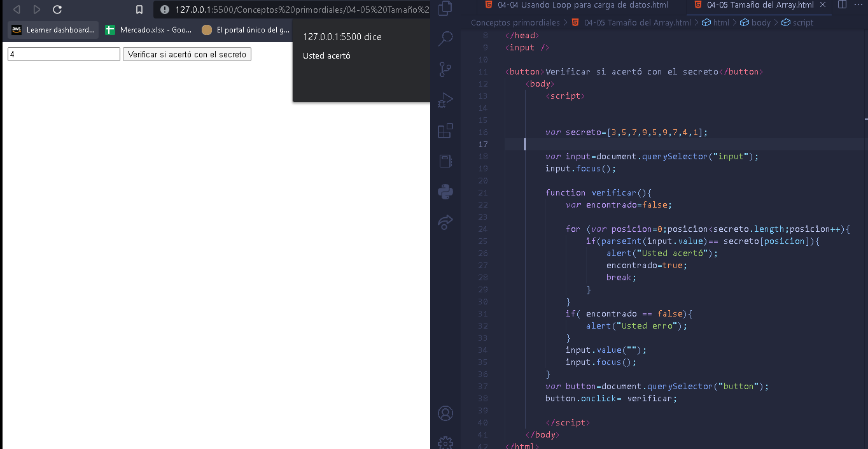
Task: Click the var input querySelector line
Action: point(652,157)
